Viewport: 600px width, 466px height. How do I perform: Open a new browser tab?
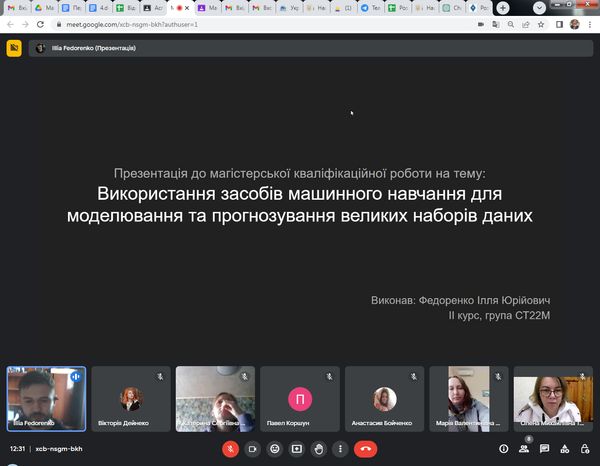click(x=501, y=7)
